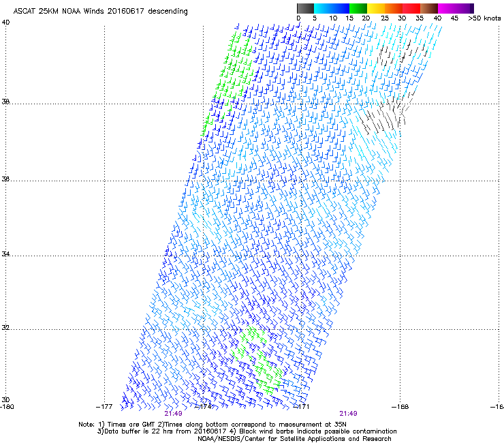The image size is (504, 443).
Task: Select the orange 25-30 knots color segment
Action: click(x=394, y=8)
